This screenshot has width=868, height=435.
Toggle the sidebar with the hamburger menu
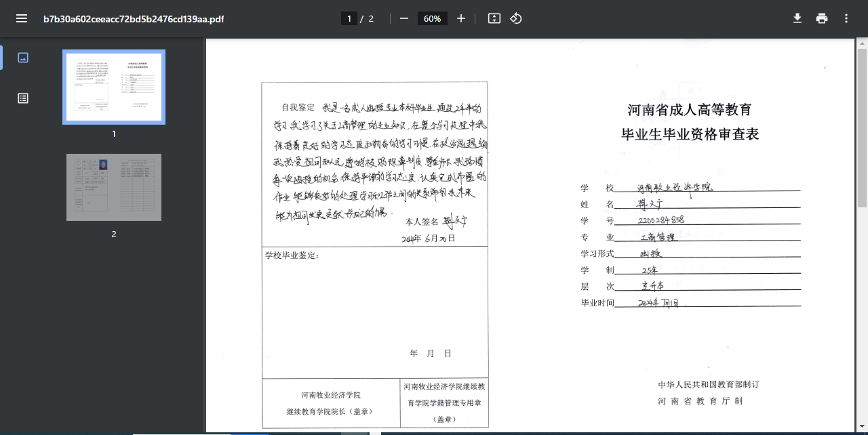[x=22, y=18]
